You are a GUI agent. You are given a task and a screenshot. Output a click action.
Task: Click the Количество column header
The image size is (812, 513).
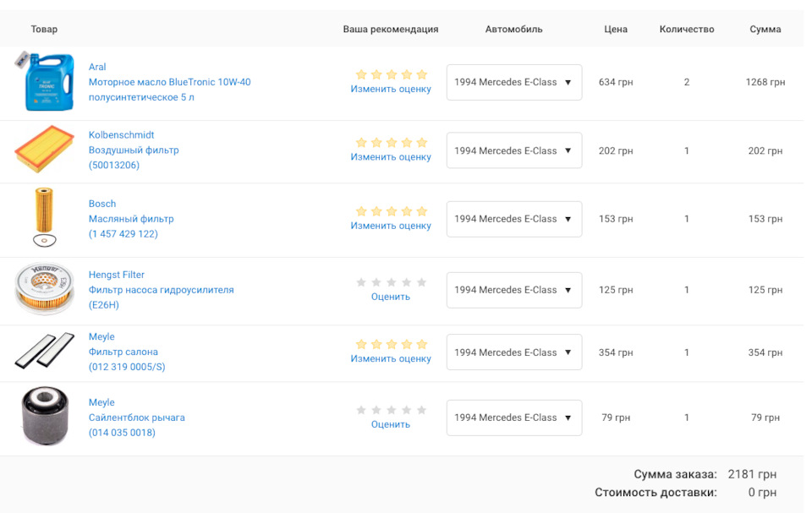point(687,29)
